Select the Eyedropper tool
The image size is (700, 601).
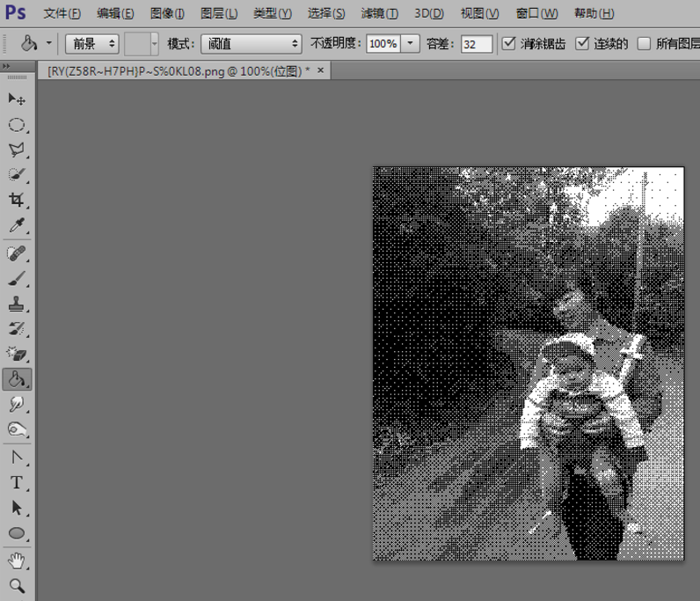click(17, 225)
